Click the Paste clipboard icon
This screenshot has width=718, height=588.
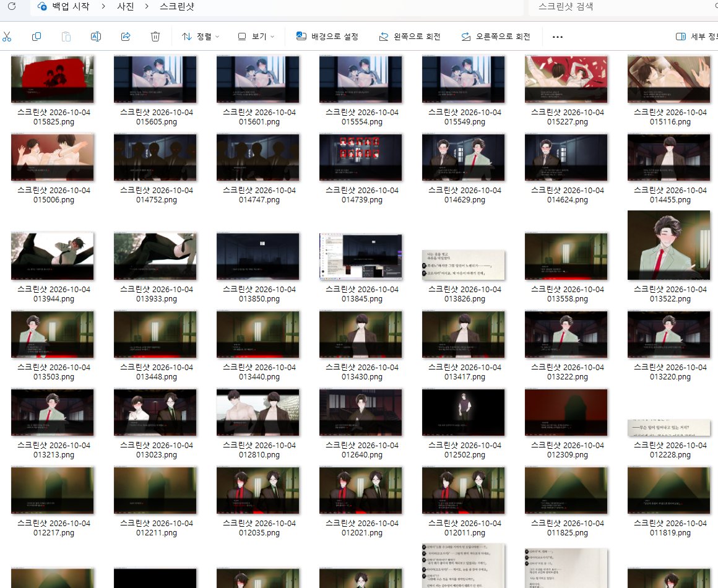pyautogui.click(x=66, y=37)
